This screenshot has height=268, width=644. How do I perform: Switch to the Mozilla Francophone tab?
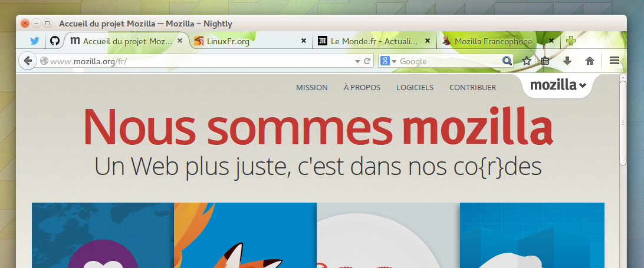click(499, 41)
